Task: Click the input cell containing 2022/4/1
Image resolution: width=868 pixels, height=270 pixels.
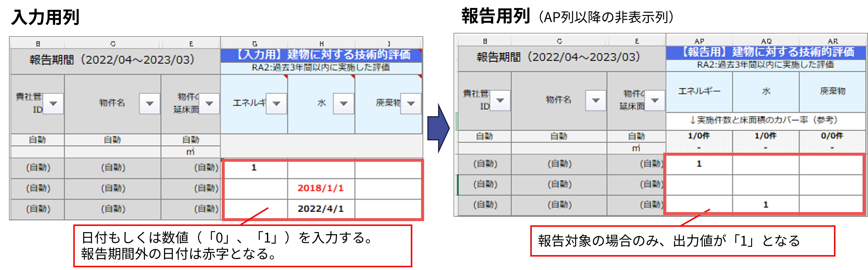Action: (x=321, y=209)
